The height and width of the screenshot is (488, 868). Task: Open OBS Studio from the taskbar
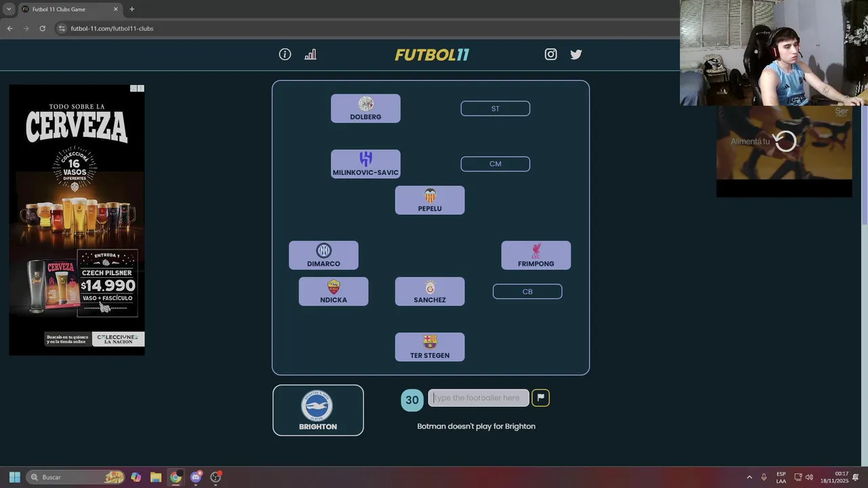coord(216,477)
